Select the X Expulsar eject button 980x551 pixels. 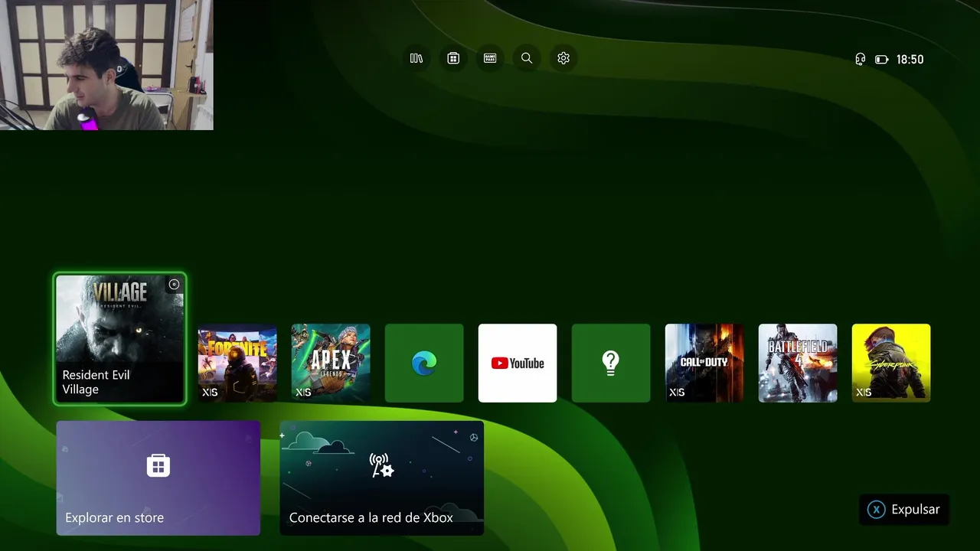pos(904,510)
